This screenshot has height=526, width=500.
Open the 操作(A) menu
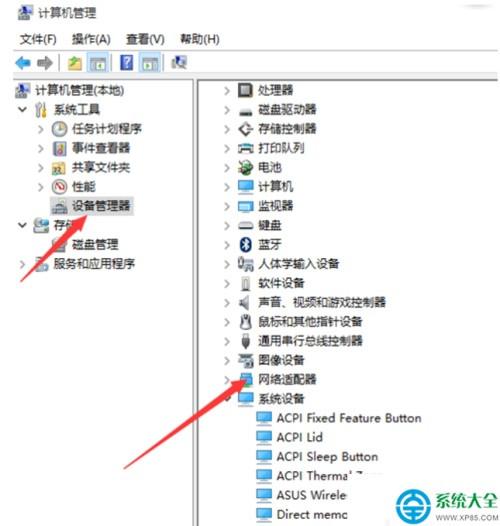coord(91,39)
